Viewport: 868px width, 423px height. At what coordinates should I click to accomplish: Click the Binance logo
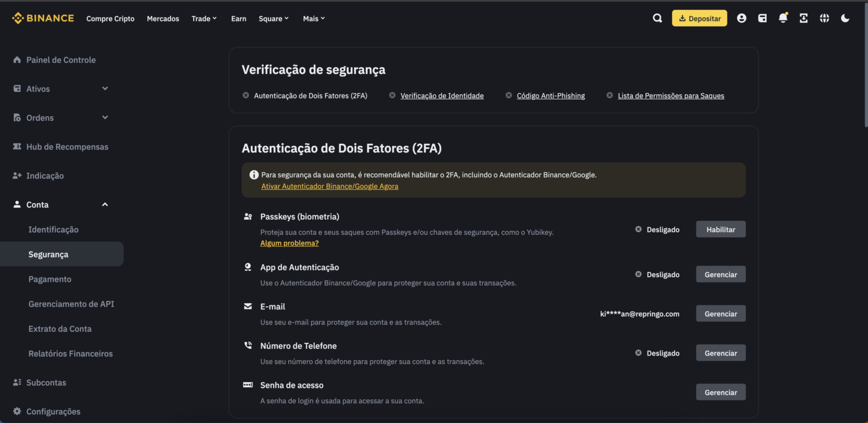tap(42, 18)
